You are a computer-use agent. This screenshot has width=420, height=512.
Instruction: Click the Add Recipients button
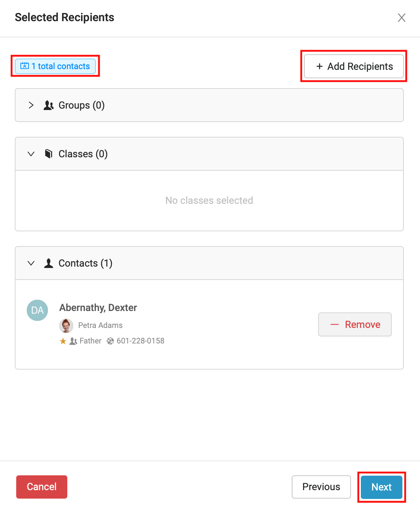coord(354,66)
